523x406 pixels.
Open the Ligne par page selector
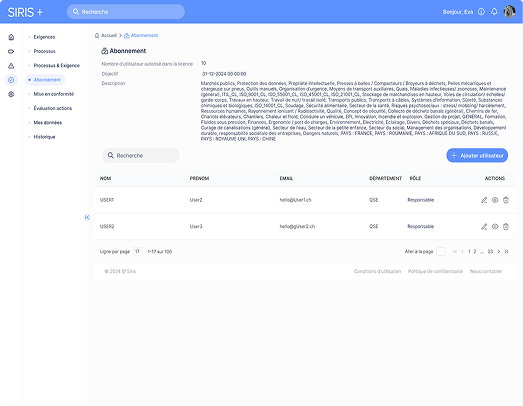(138, 251)
